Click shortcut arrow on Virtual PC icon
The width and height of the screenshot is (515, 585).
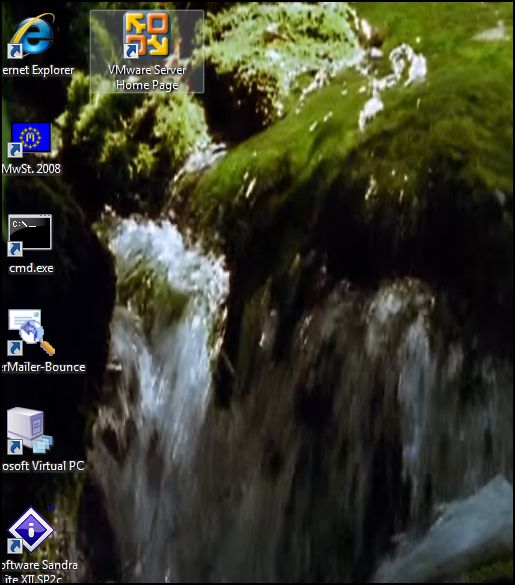coord(15,447)
